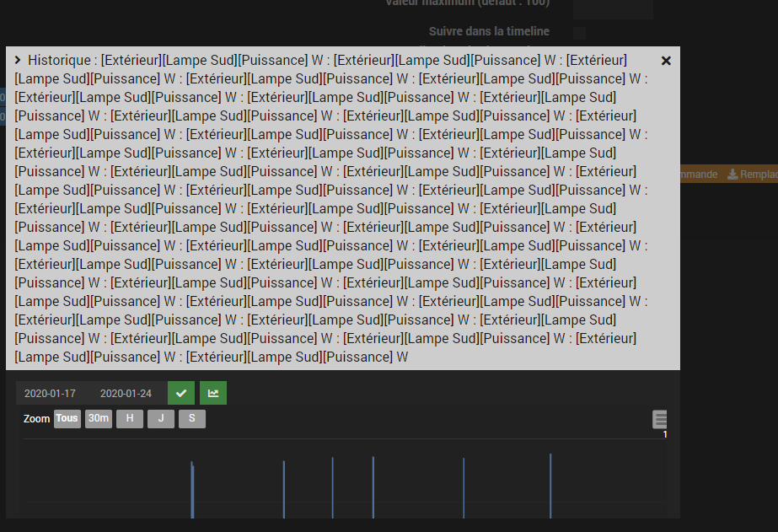This screenshot has height=532, width=778.
Task: Set zoom to J (day)
Action: click(161, 418)
